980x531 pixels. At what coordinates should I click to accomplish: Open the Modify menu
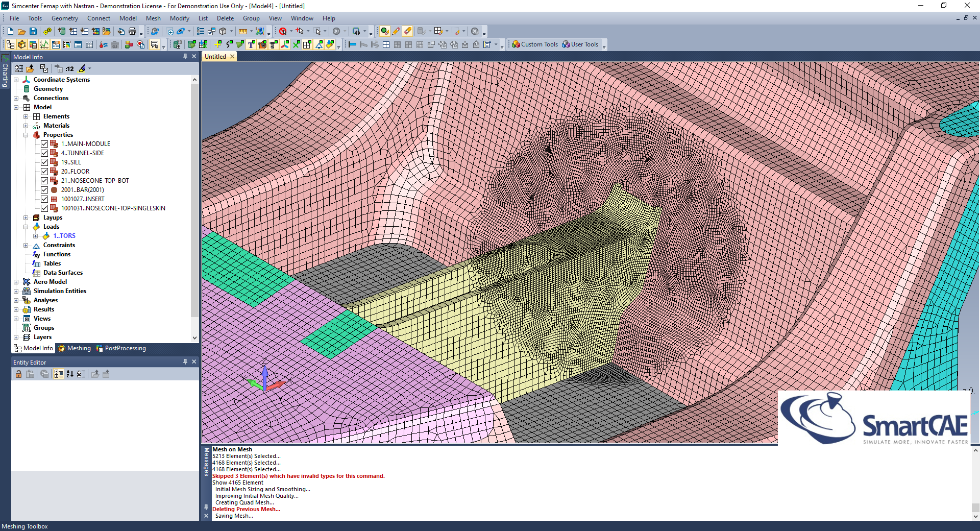(180, 18)
